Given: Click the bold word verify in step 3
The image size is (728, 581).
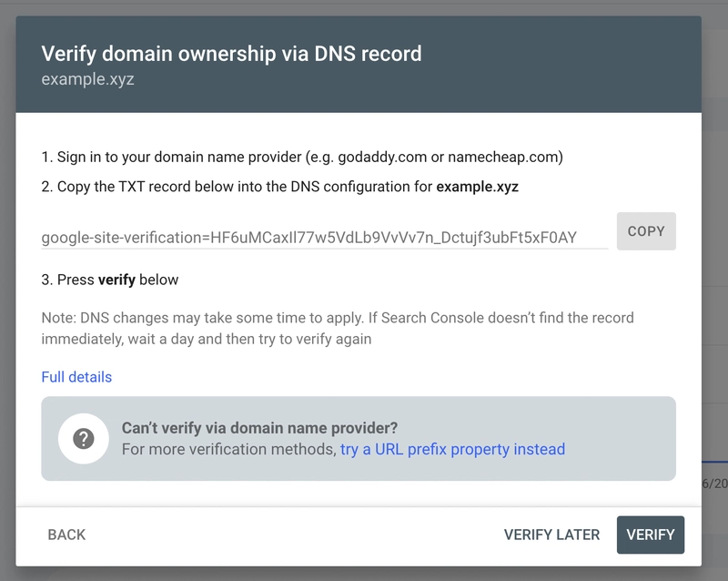Looking at the screenshot, I should pyautogui.click(x=116, y=280).
